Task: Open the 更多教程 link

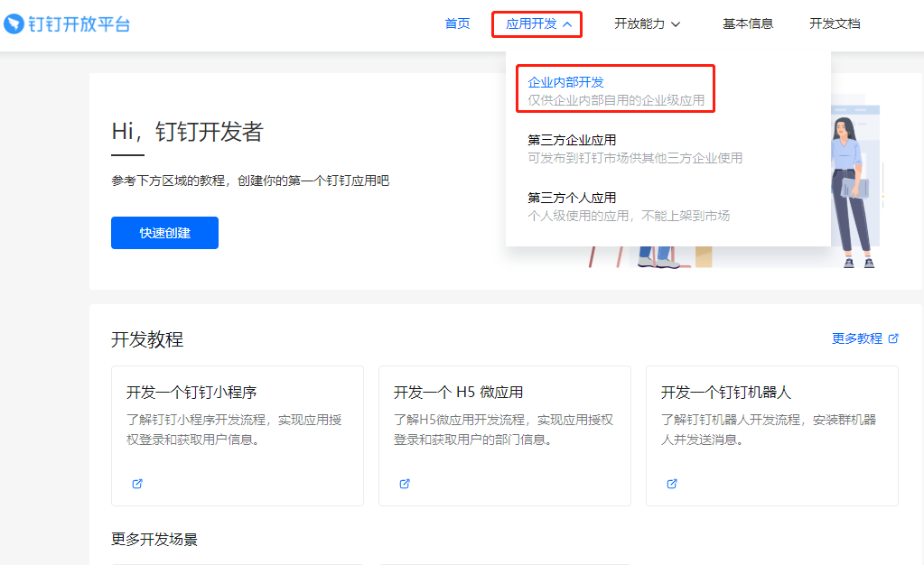Action: [857, 338]
